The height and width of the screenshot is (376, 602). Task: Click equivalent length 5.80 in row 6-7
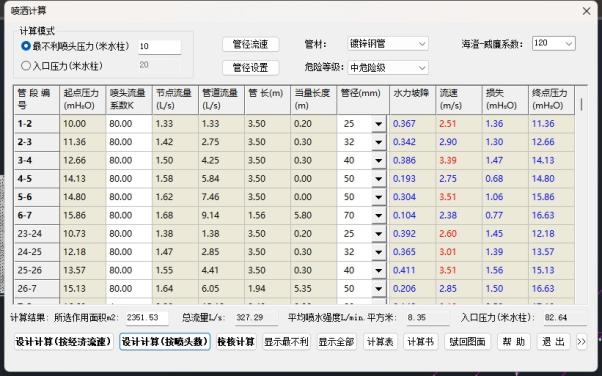click(314, 215)
